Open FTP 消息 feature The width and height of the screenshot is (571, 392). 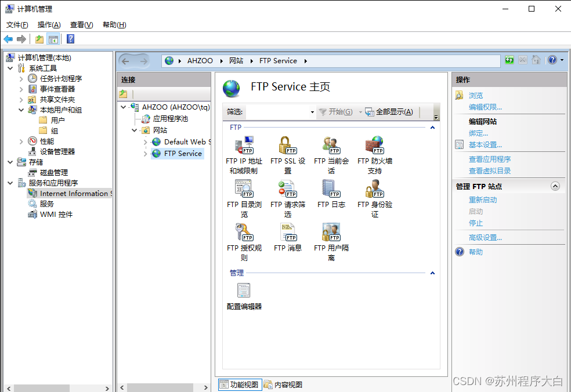[288, 238]
